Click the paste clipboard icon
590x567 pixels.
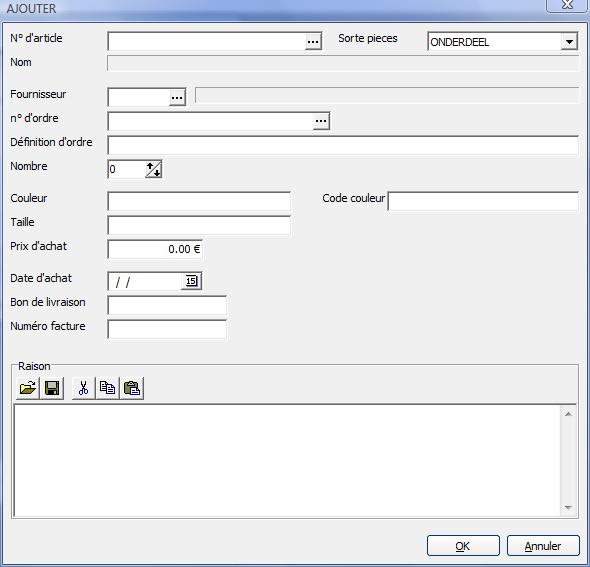pos(132,388)
